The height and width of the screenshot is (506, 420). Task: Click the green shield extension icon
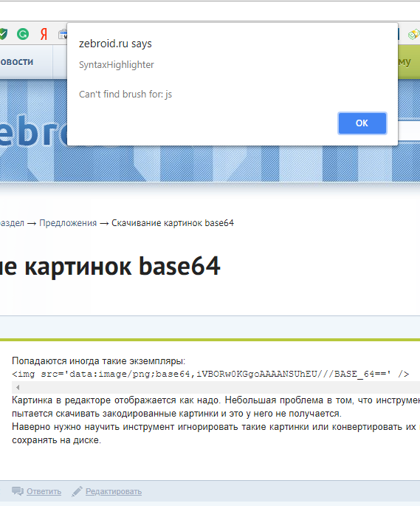click(3, 34)
